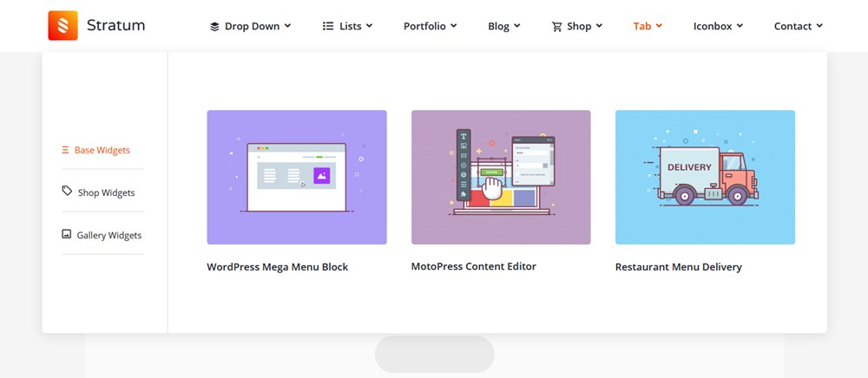Open the Shop menu item

click(x=579, y=26)
